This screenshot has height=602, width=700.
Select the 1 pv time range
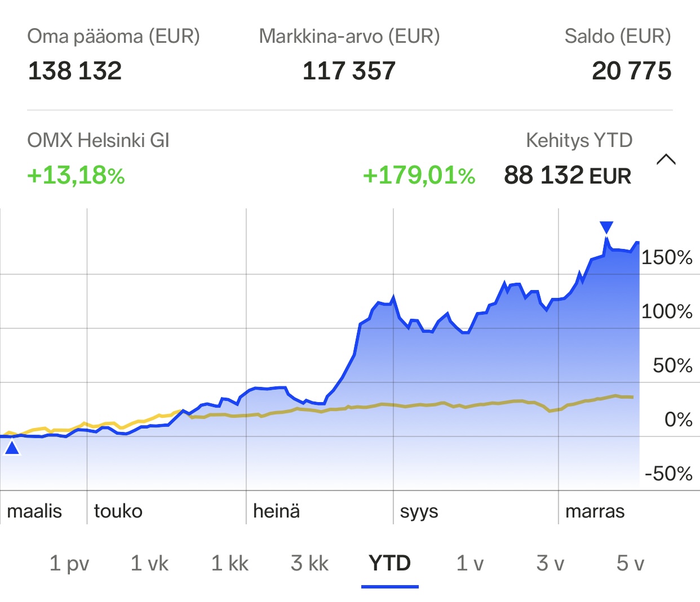[69, 563]
